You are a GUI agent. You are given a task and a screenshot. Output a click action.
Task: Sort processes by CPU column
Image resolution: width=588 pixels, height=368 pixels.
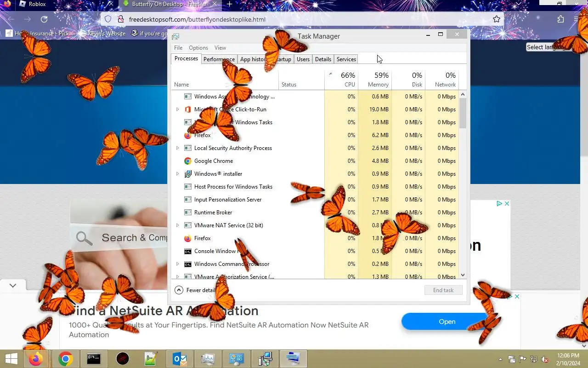coord(341,79)
